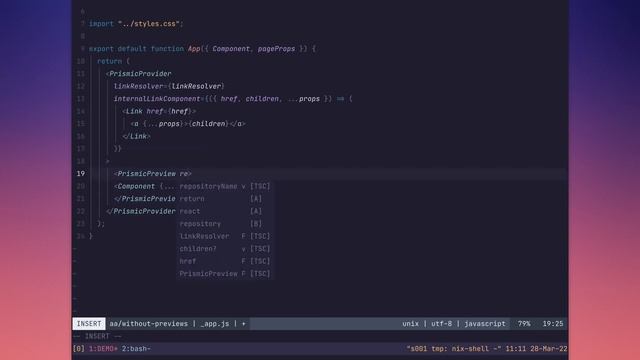The image size is (640, 360).
Task: Select 'href' in the completion popup
Action: pos(224,261)
